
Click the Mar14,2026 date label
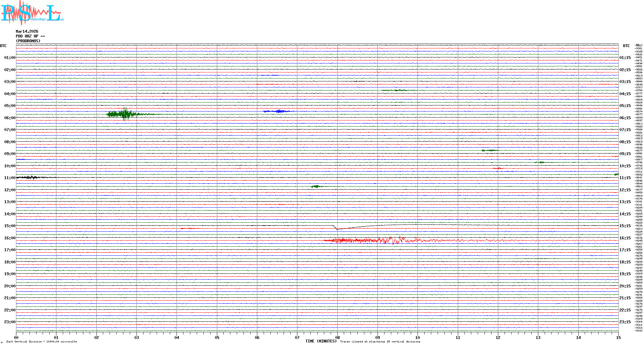pyautogui.click(x=27, y=31)
